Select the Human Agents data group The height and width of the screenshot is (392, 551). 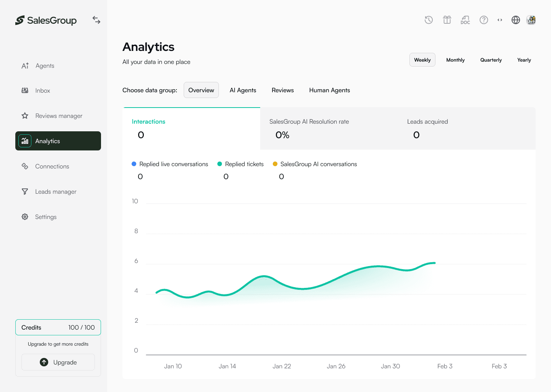coord(329,90)
